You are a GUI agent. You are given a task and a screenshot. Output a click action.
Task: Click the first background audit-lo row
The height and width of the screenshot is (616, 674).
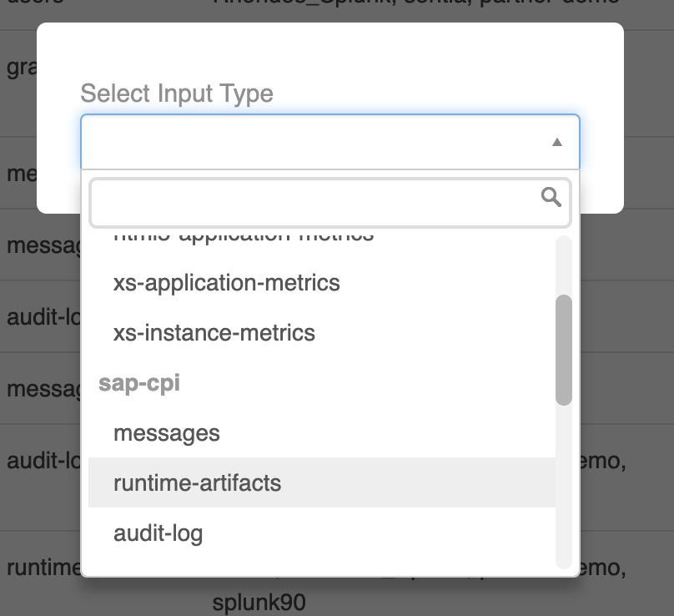[42, 317]
